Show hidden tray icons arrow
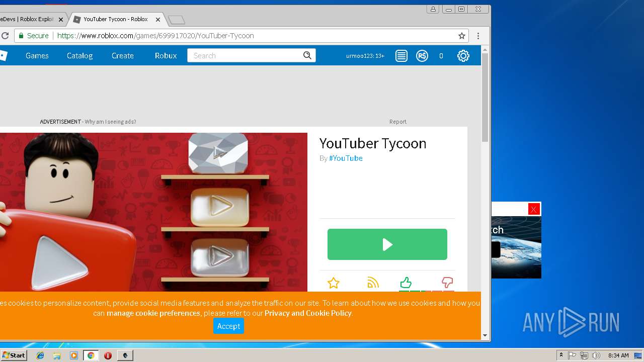Screen dimensions: 644x362 click(561, 355)
